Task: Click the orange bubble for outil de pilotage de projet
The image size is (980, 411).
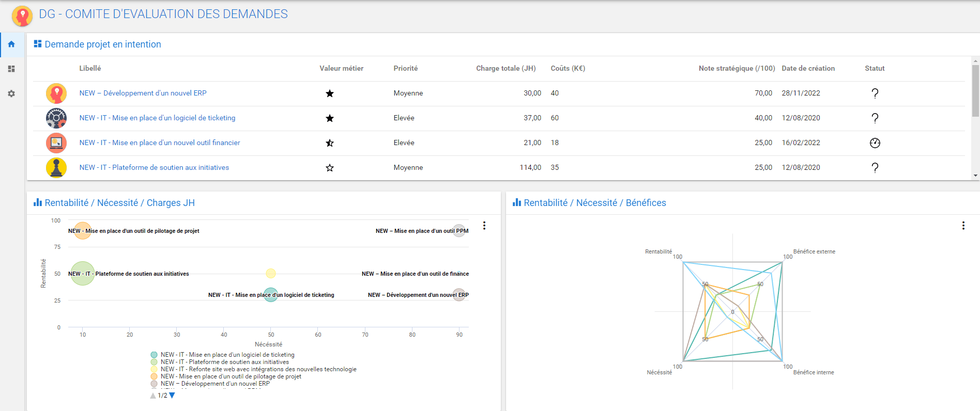Action: (82, 230)
